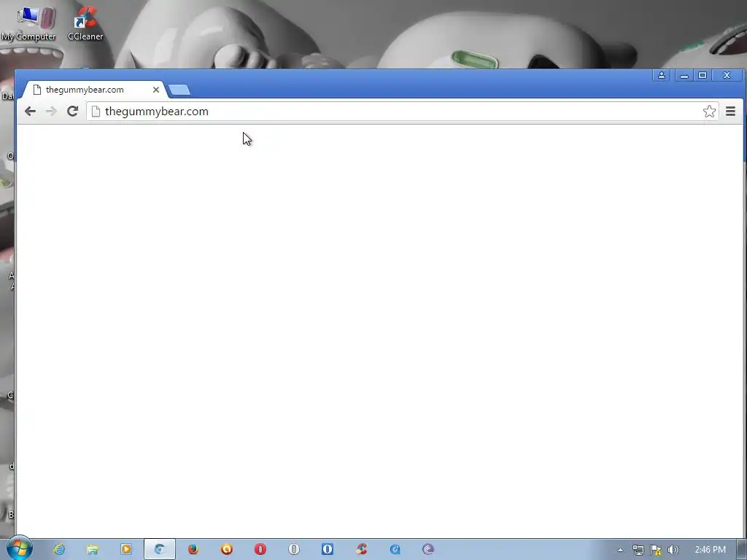Screen dimensions: 747x560
Task: Click the browser back arrow
Action: coord(30,112)
